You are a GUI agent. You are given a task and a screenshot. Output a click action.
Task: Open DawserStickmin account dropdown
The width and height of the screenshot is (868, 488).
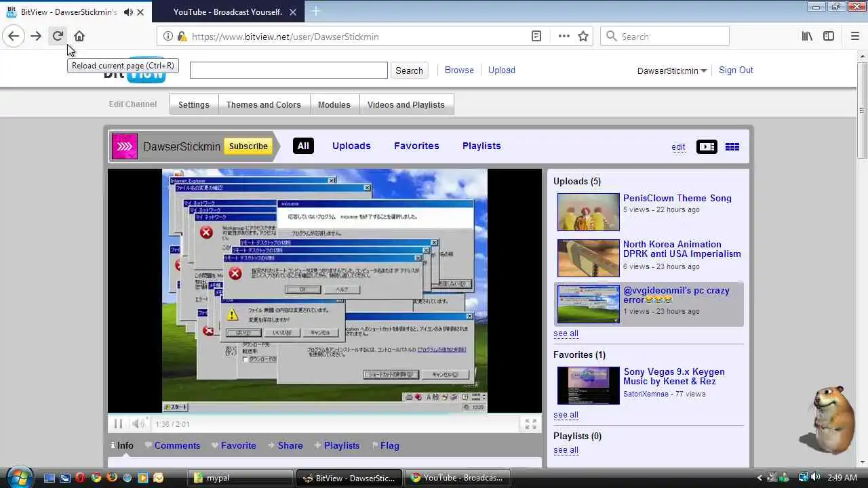click(672, 70)
